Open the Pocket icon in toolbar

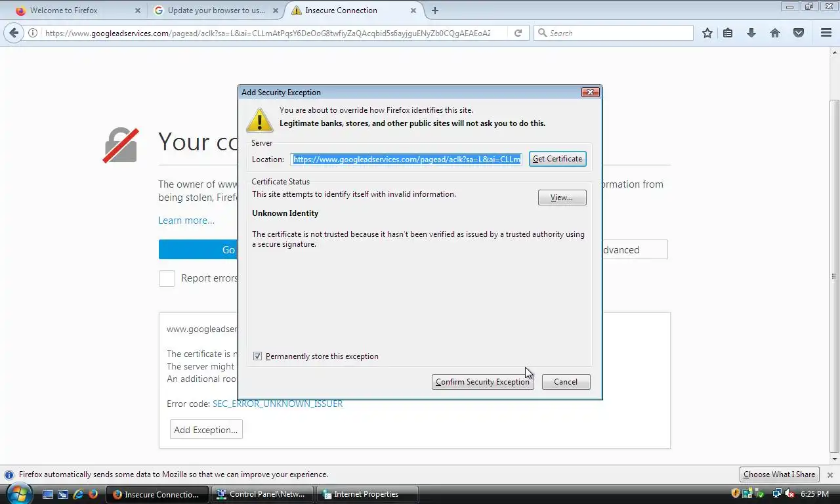[799, 33]
